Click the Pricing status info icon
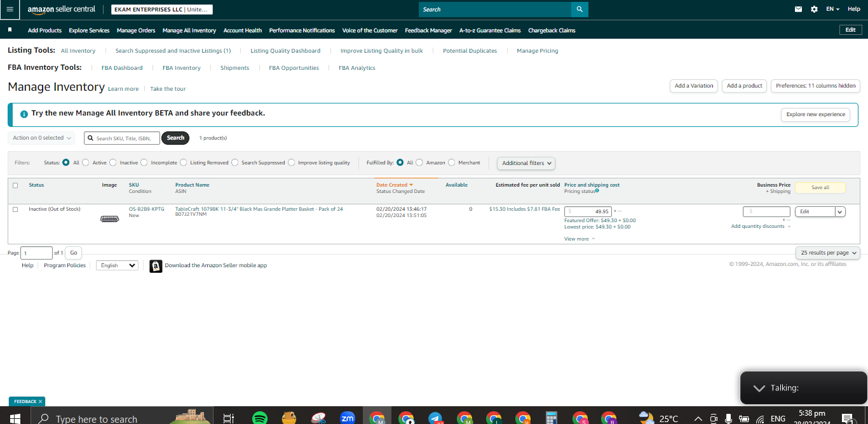The width and height of the screenshot is (868, 424). coord(597,190)
